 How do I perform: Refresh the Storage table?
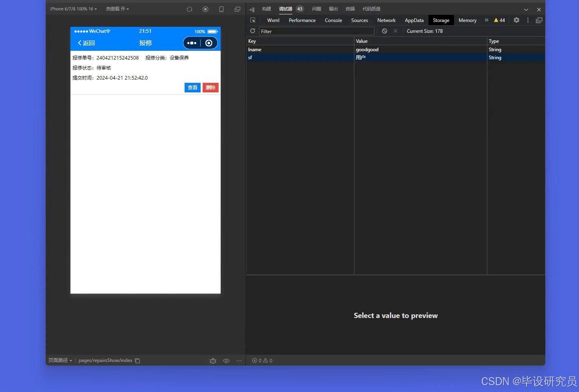tap(253, 31)
